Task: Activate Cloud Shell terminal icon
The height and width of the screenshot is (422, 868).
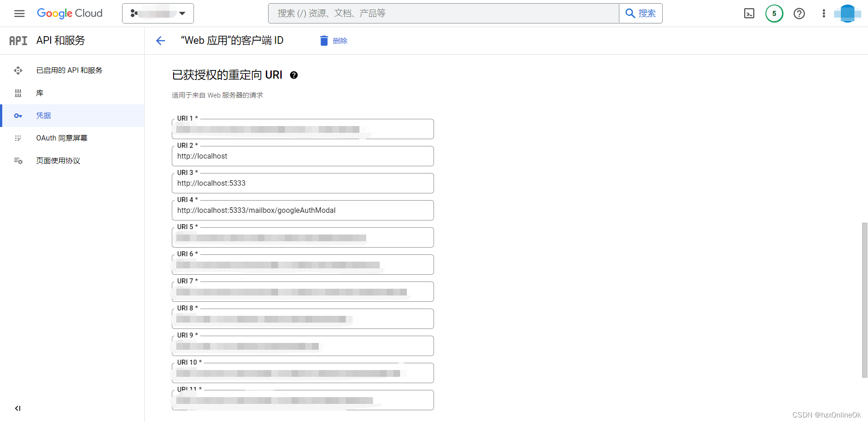Action: (x=749, y=14)
